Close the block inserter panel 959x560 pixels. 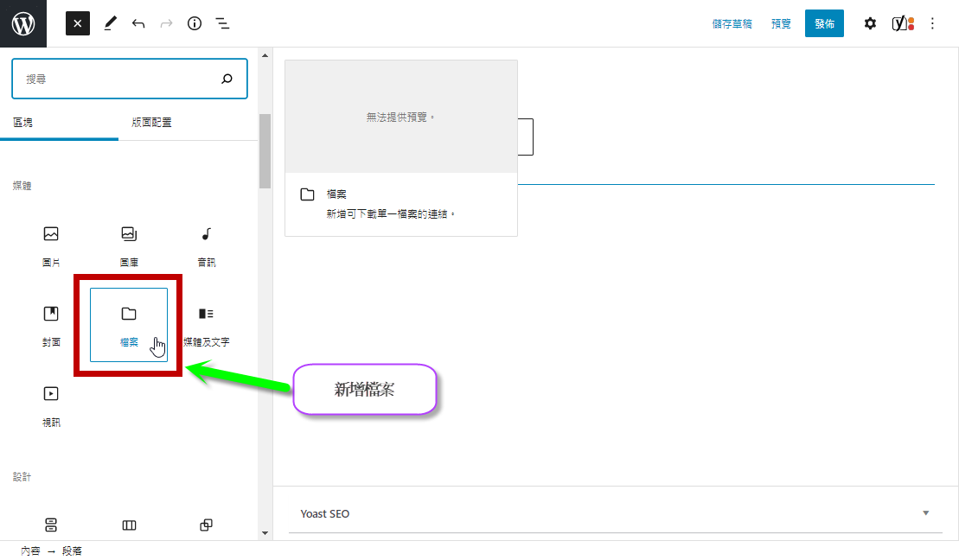(x=78, y=23)
